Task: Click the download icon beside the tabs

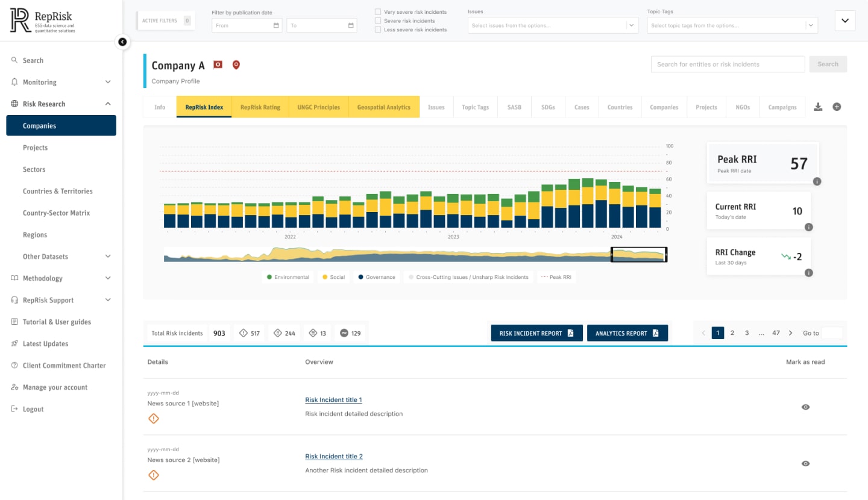Action: 818,107
